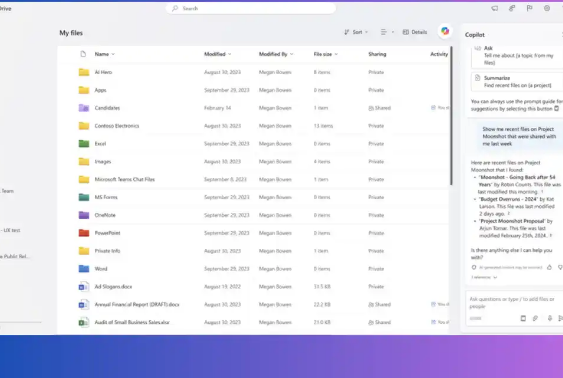Click the AI Hero folder icon
Viewport: 563px width, 378px height.
tap(84, 72)
